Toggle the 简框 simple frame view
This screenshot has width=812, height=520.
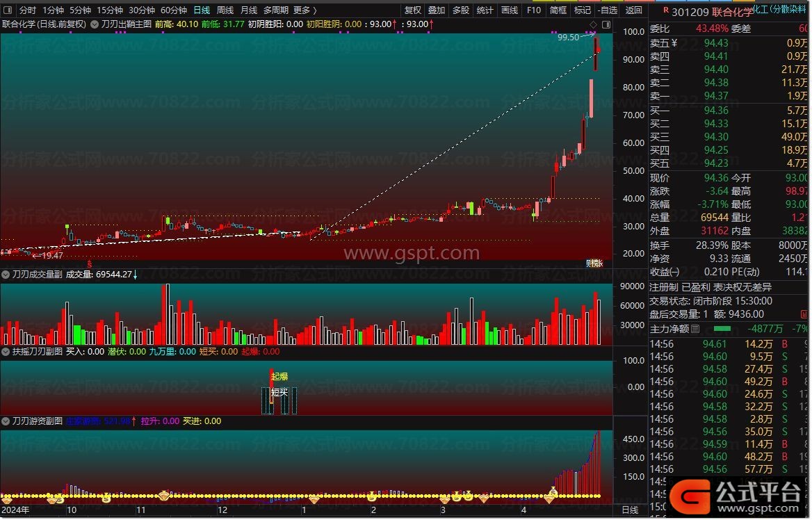click(x=558, y=10)
